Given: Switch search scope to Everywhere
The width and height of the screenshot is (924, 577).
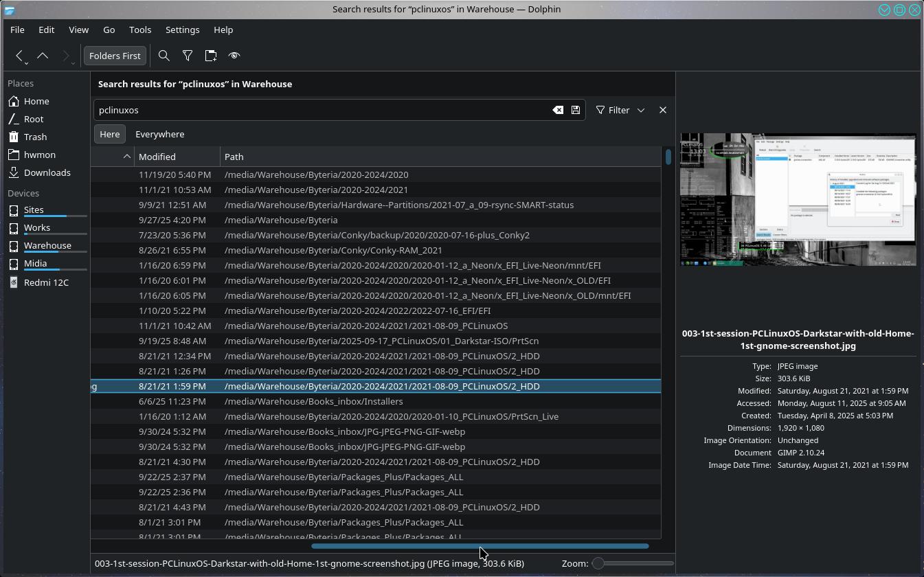Looking at the screenshot, I should coord(159,134).
